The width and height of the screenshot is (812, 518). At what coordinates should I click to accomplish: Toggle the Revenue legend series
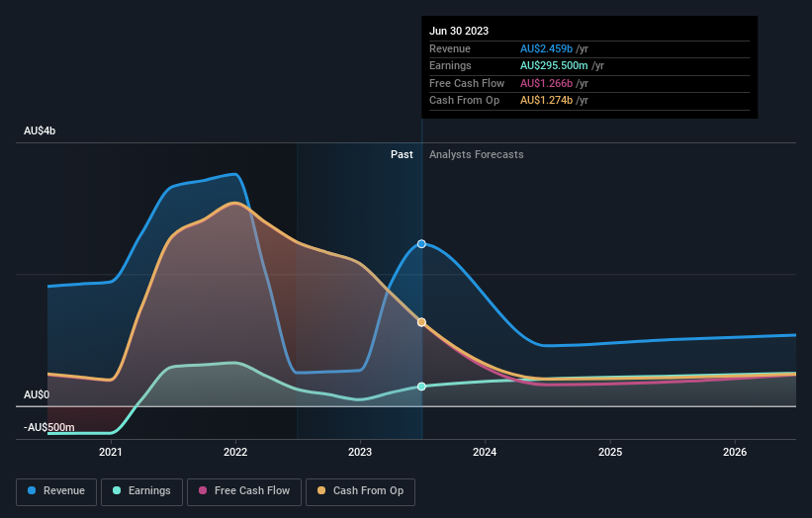click(x=56, y=491)
